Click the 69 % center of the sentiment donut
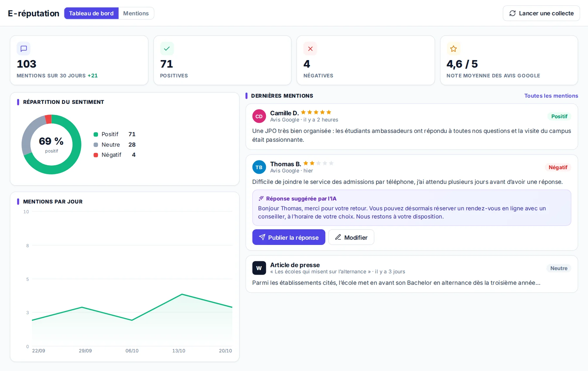 [x=51, y=141]
